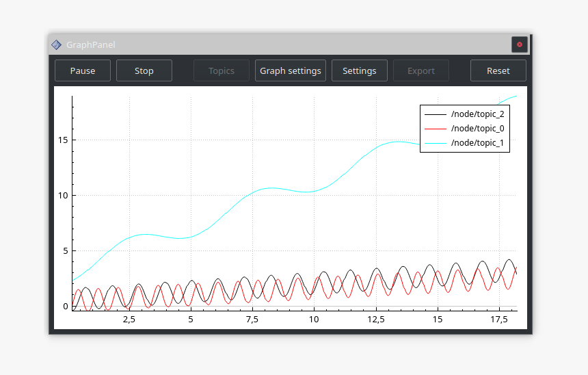Click the black line swatch in the legend

coord(435,114)
